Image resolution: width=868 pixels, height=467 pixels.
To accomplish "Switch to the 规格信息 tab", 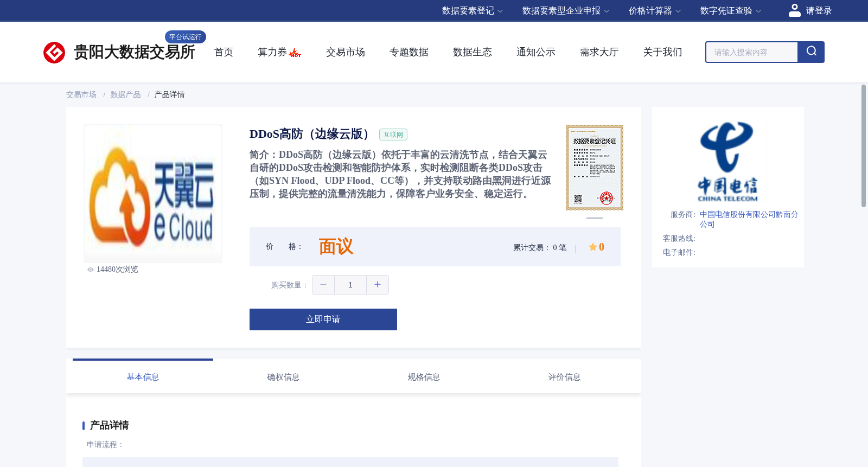I will [x=424, y=377].
